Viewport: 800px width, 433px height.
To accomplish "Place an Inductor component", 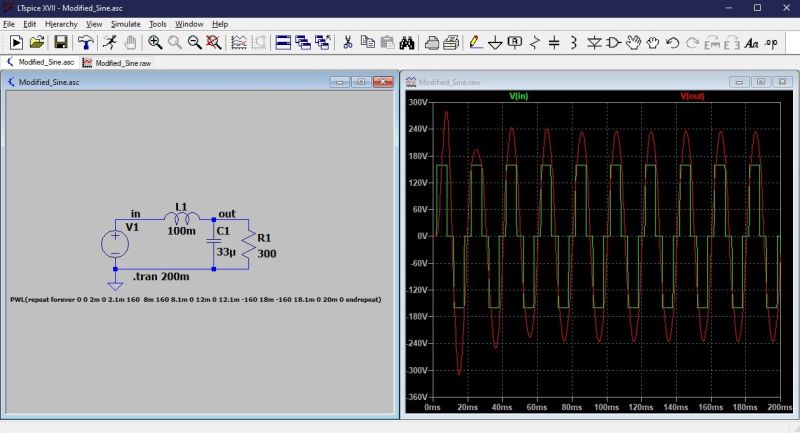I will [573, 43].
